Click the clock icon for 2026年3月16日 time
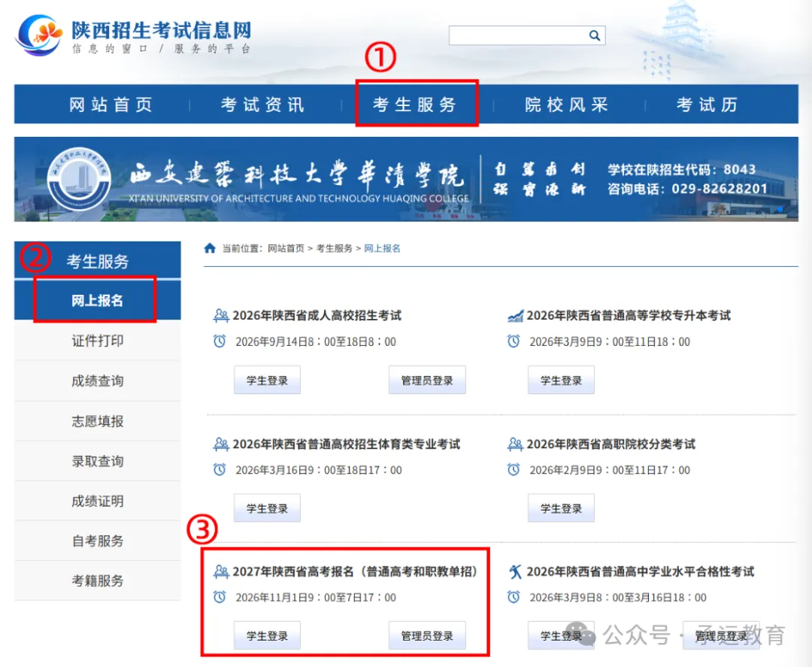This screenshot has width=812, height=667. [220, 470]
